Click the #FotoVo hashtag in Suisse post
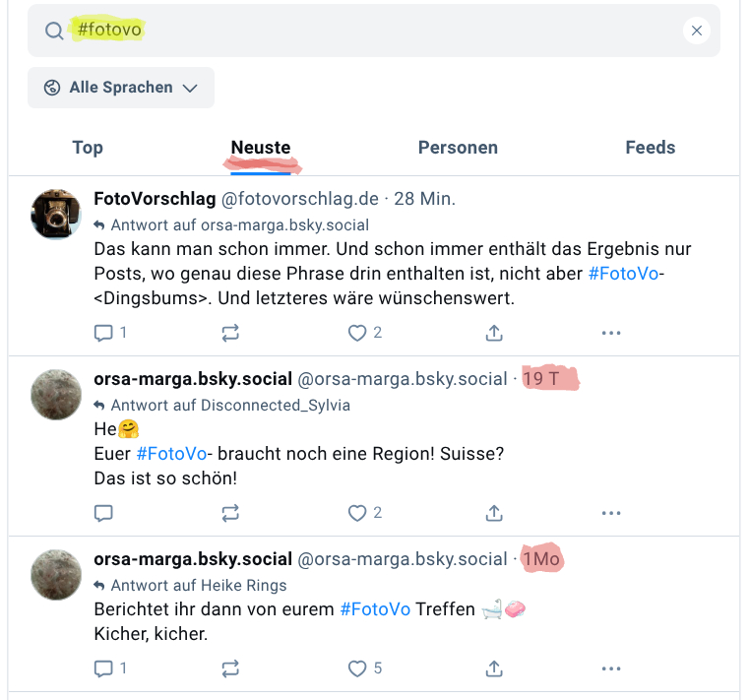 (x=171, y=454)
